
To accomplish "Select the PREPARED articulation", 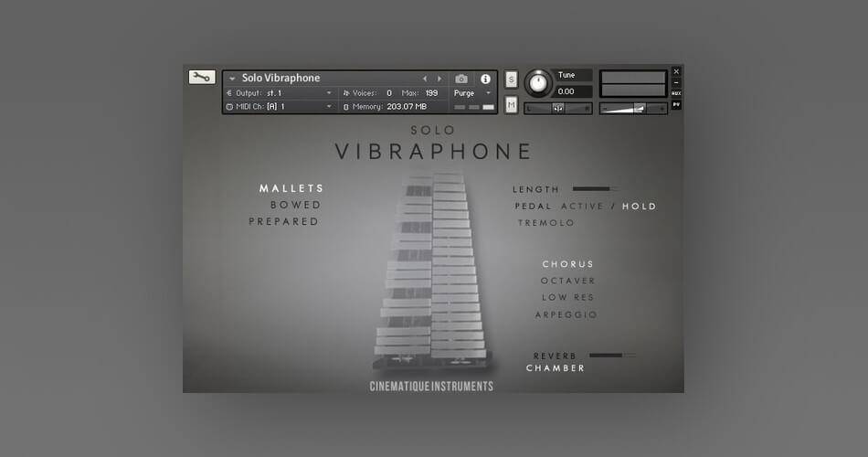I will click(284, 221).
